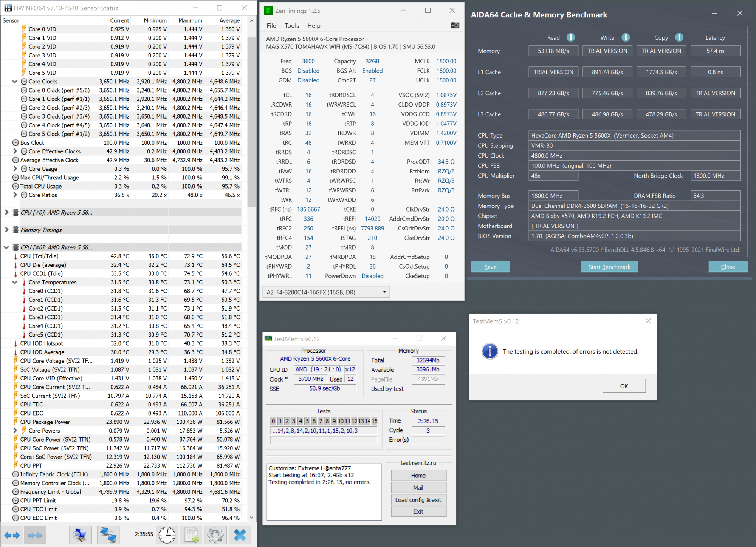
Task: Expand the Memory Timings section
Action: [x=6, y=230]
